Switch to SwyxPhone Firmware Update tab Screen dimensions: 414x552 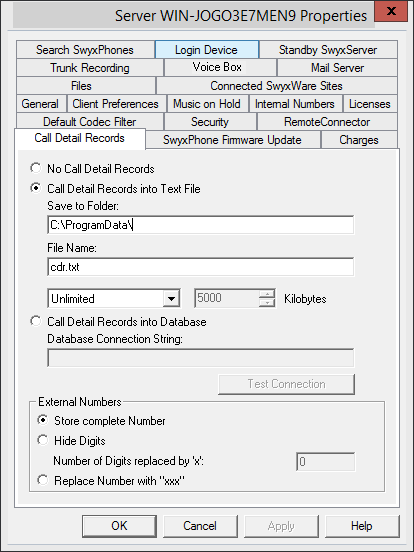click(x=233, y=140)
